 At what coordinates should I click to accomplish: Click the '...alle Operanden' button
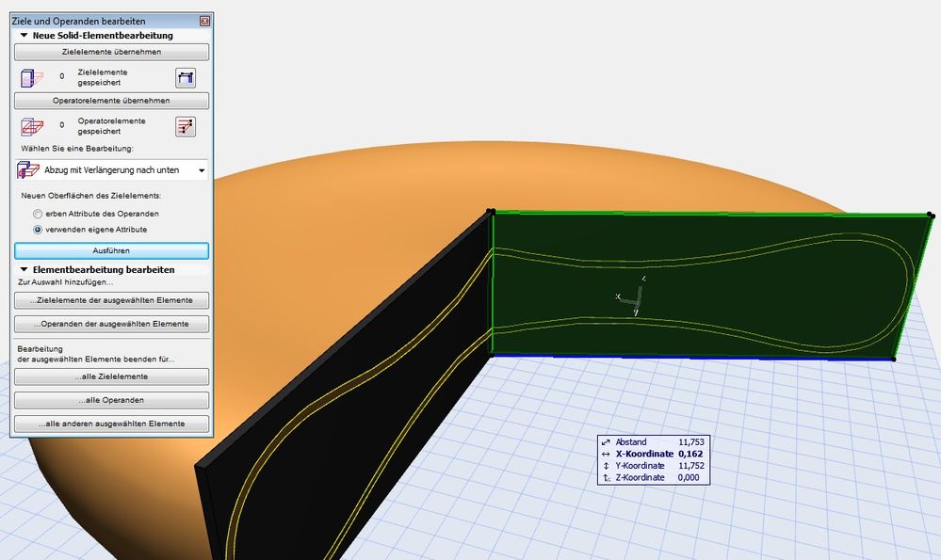click(112, 400)
